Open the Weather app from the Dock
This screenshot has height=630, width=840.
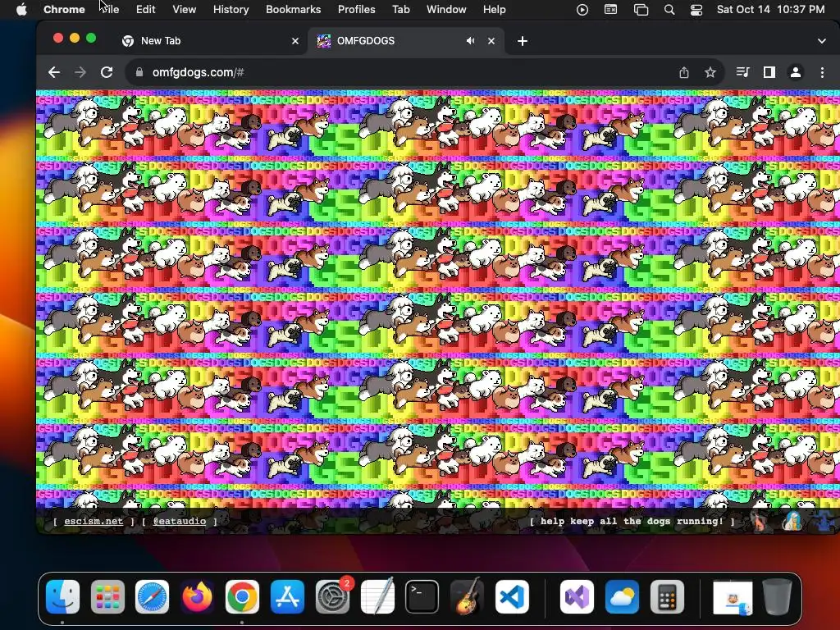pos(622,597)
